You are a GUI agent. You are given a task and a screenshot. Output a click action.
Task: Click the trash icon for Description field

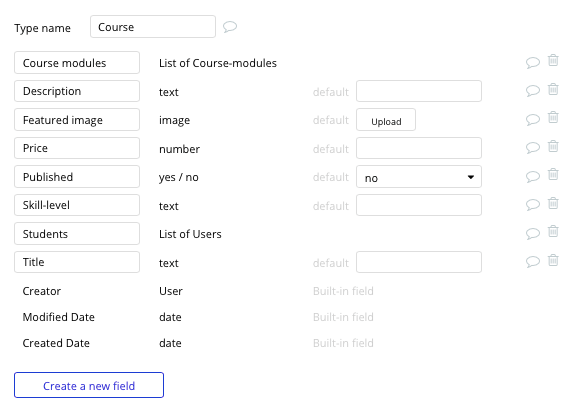(x=553, y=89)
